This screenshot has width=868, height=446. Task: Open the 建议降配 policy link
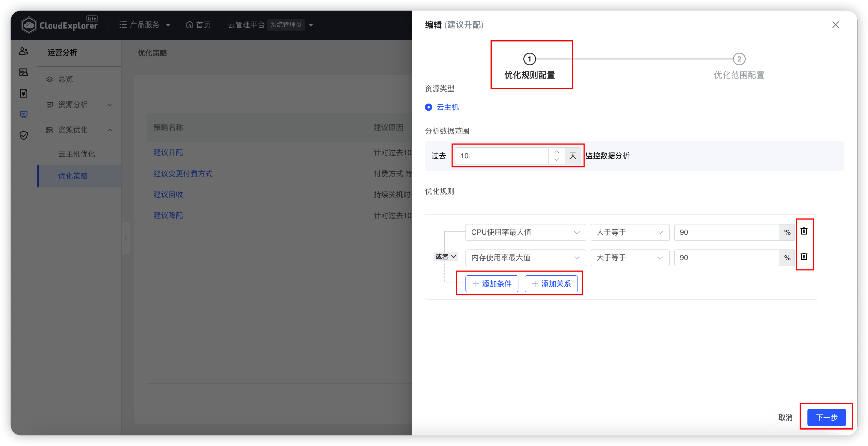tap(168, 215)
